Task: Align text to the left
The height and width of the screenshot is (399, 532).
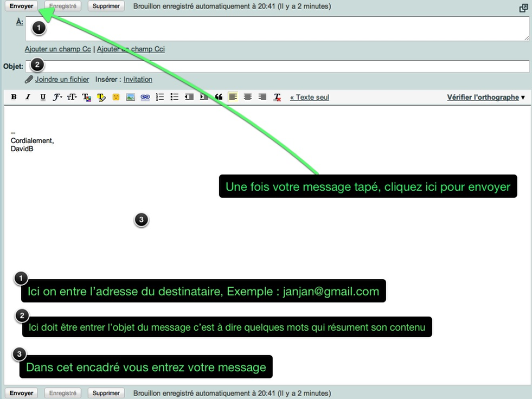Action: (233, 97)
